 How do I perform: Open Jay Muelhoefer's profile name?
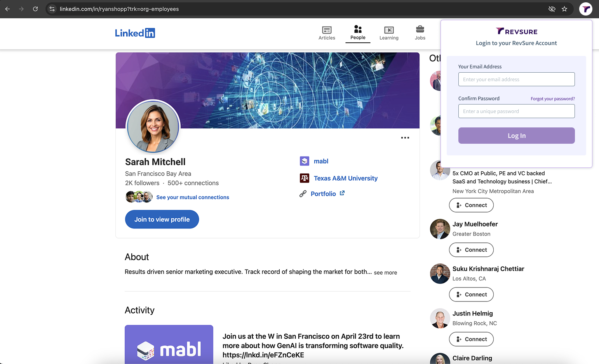pyautogui.click(x=475, y=224)
